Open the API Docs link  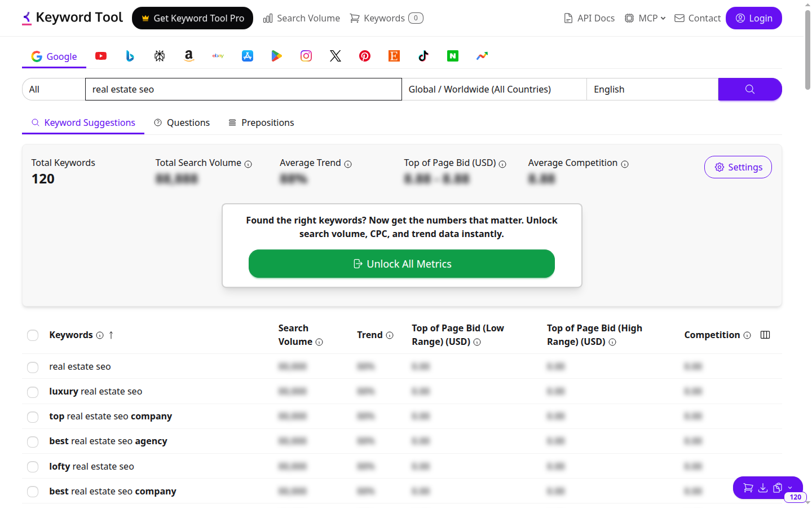[x=589, y=18]
